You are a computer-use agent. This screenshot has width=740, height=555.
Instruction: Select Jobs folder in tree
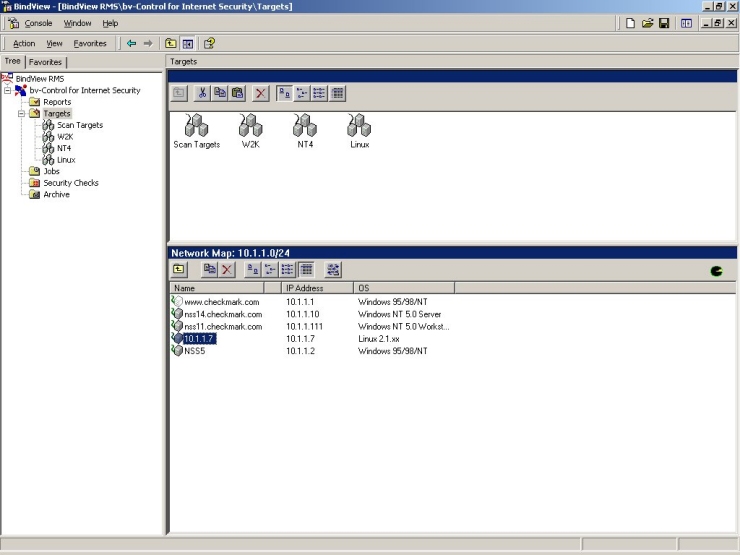(51, 171)
